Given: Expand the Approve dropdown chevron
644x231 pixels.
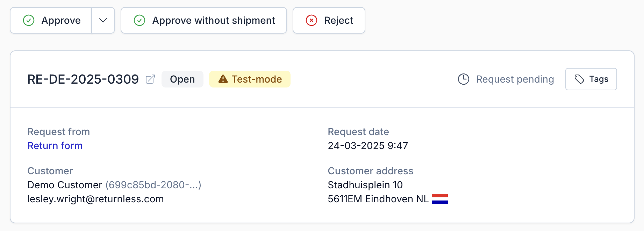Looking at the screenshot, I should [103, 21].
